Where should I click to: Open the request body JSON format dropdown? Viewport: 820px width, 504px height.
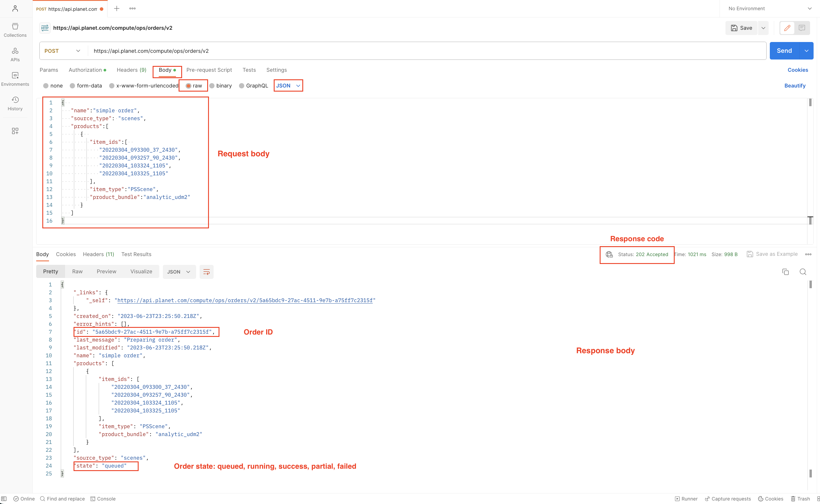[x=288, y=86]
